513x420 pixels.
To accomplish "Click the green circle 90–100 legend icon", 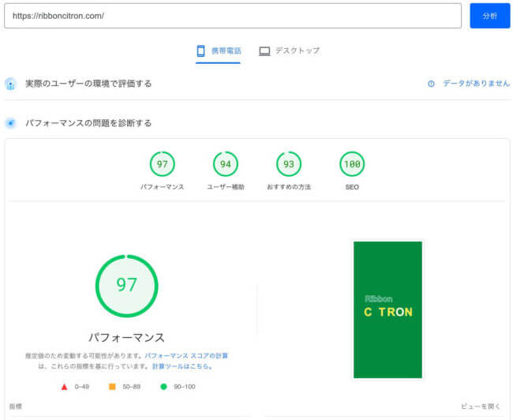I will click(x=163, y=387).
